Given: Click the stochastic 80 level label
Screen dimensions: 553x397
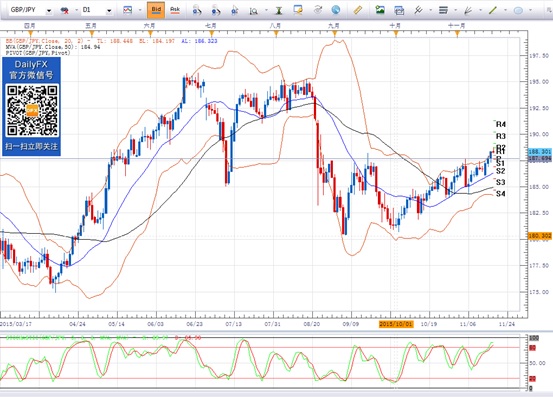Looking at the screenshot, I should click(x=533, y=348).
